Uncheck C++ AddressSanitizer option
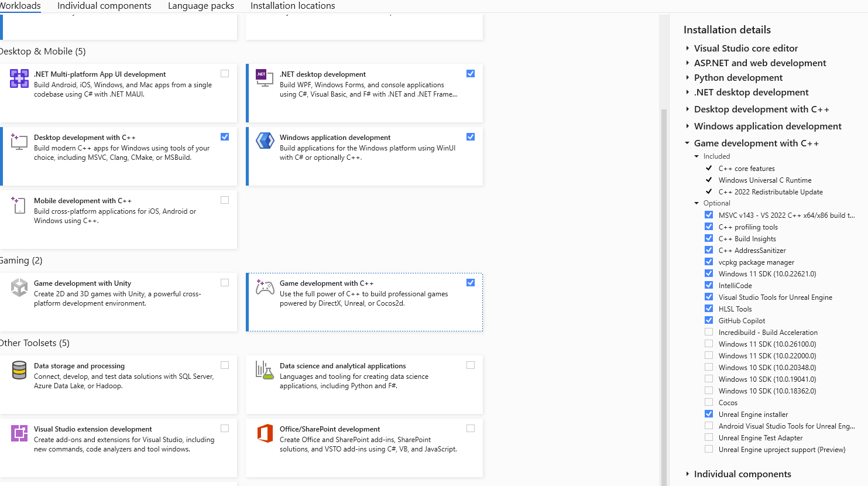The height and width of the screenshot is (486, 868). point(709,250)
